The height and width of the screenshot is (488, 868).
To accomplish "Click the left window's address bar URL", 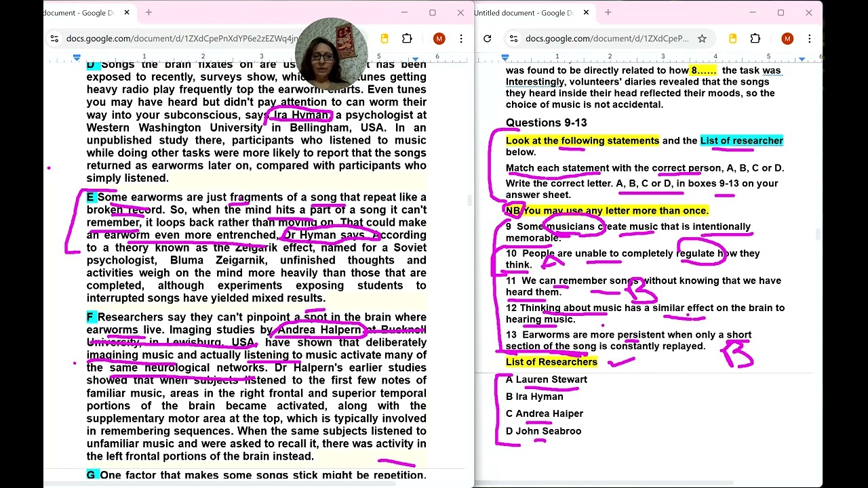I will click(x=182, y=39).
